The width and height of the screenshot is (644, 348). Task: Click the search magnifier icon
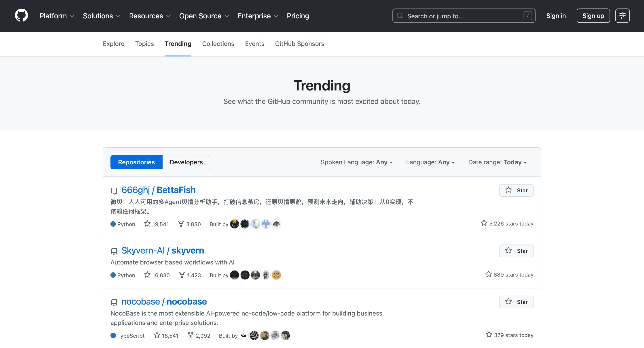[x=400, y=15]
